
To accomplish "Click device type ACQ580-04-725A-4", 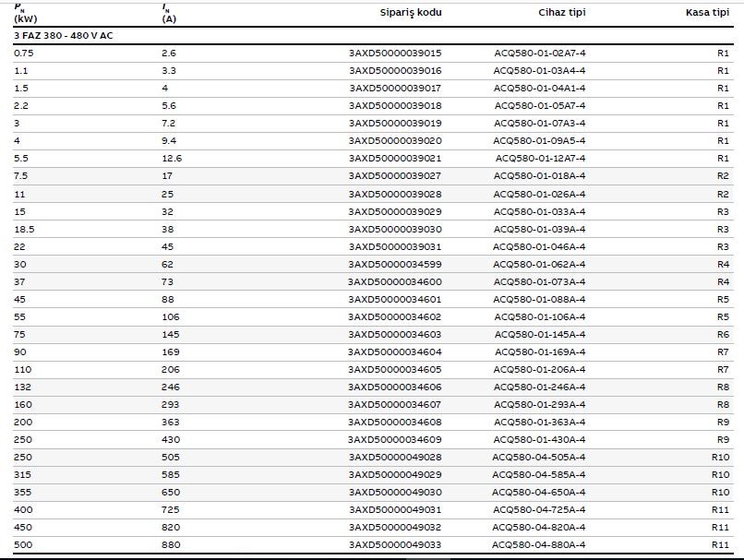I will click(539, 510).
